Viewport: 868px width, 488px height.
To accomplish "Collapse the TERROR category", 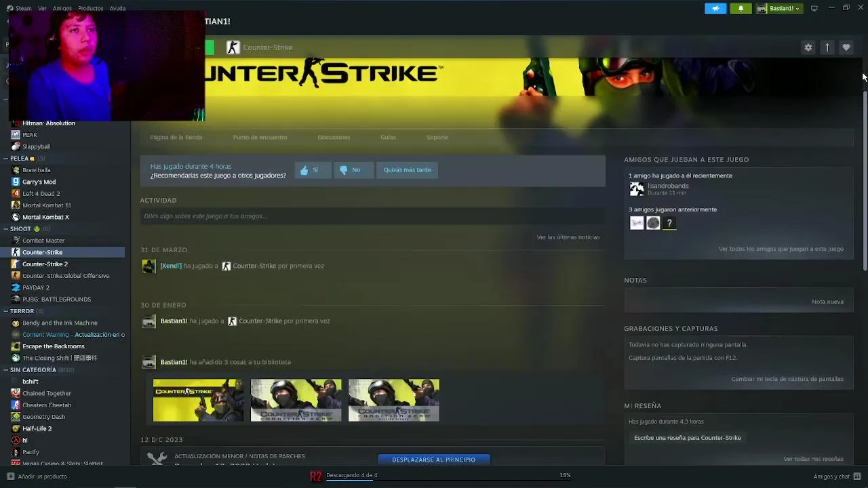I will 5,311.
